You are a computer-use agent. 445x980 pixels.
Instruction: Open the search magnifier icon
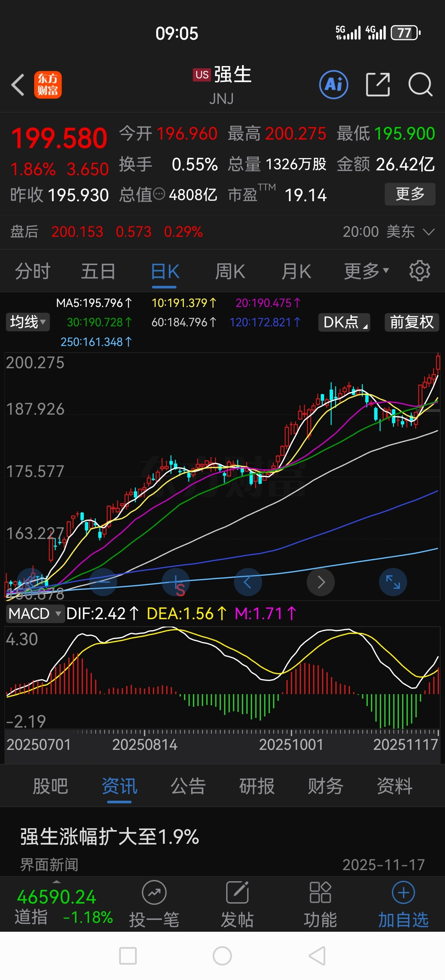coord(420,85)
